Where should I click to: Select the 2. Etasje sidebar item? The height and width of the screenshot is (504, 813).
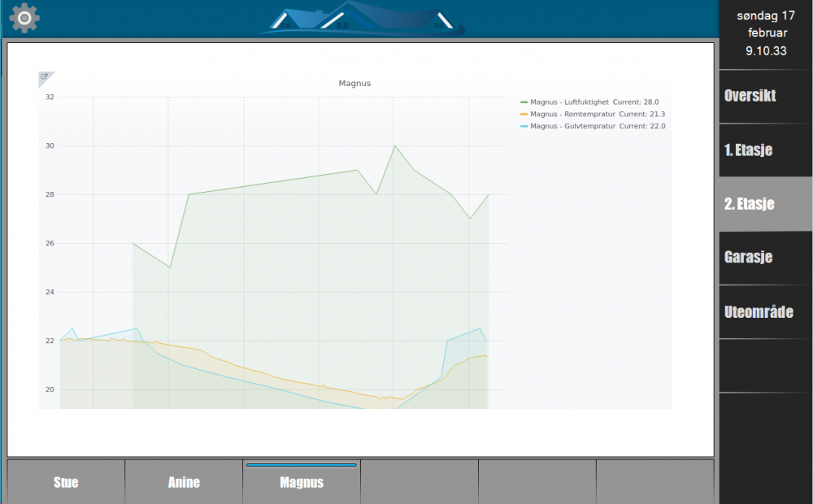(749, 204)
